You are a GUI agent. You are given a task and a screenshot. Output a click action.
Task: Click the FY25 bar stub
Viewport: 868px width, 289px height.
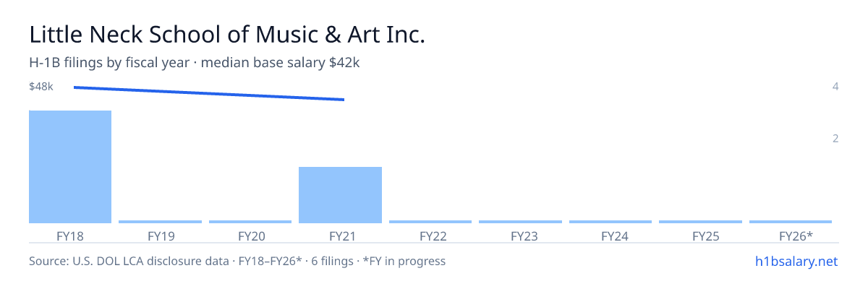coord(700,222)
